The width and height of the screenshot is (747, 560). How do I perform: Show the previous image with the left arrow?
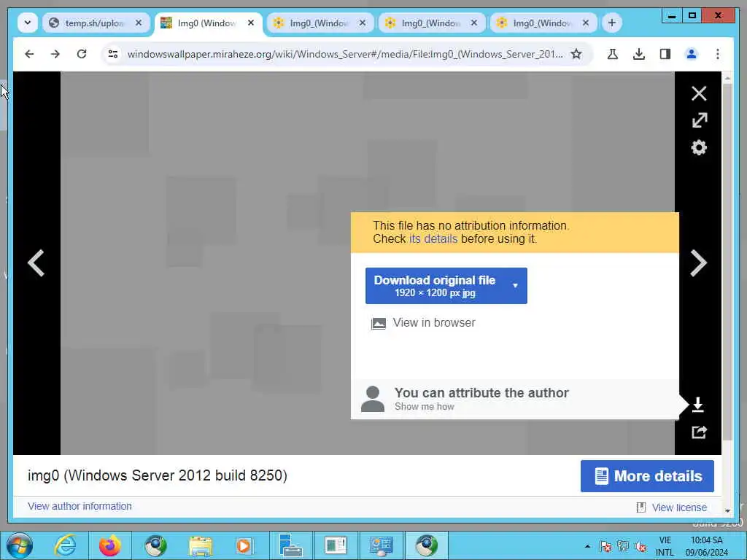[x=36, y=262]
